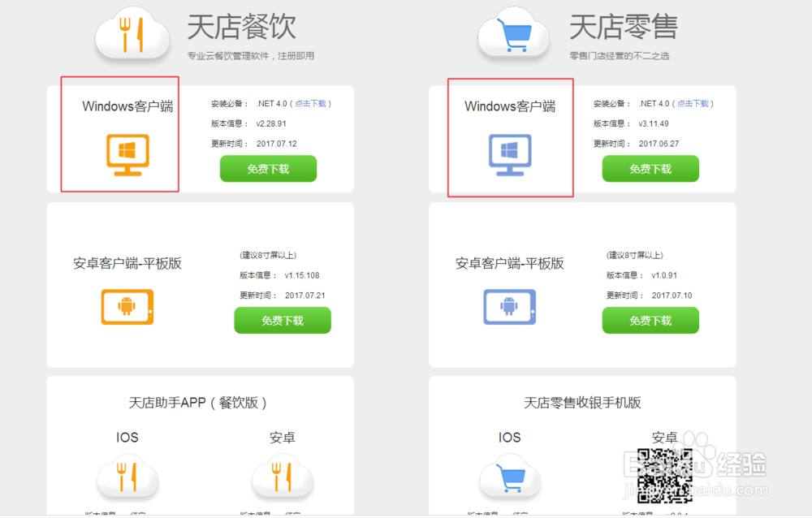Image resolution: width=812 pixels, height=518 pixels.
Task: Click the 天店餐饮 heading title
Action: pos(241,27)
